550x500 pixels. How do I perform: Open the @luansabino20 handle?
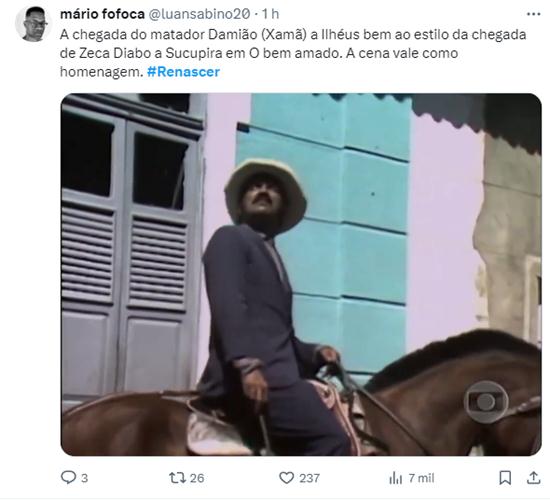coord(200,14)
